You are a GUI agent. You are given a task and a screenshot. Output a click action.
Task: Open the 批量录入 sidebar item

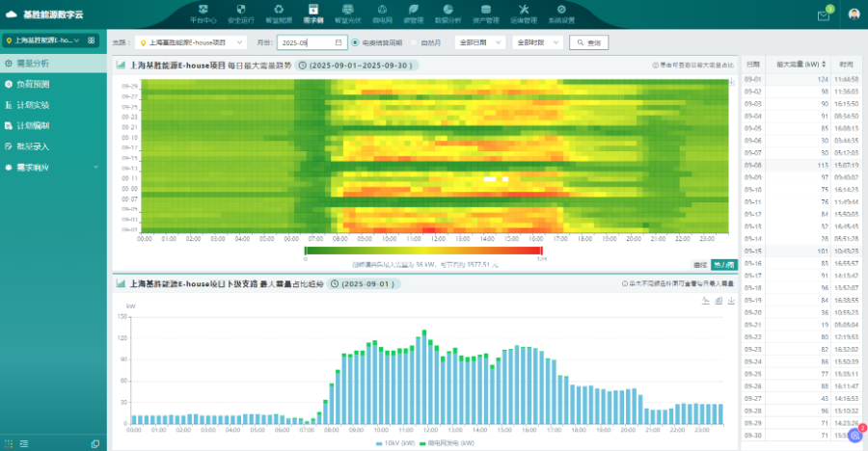32,146
